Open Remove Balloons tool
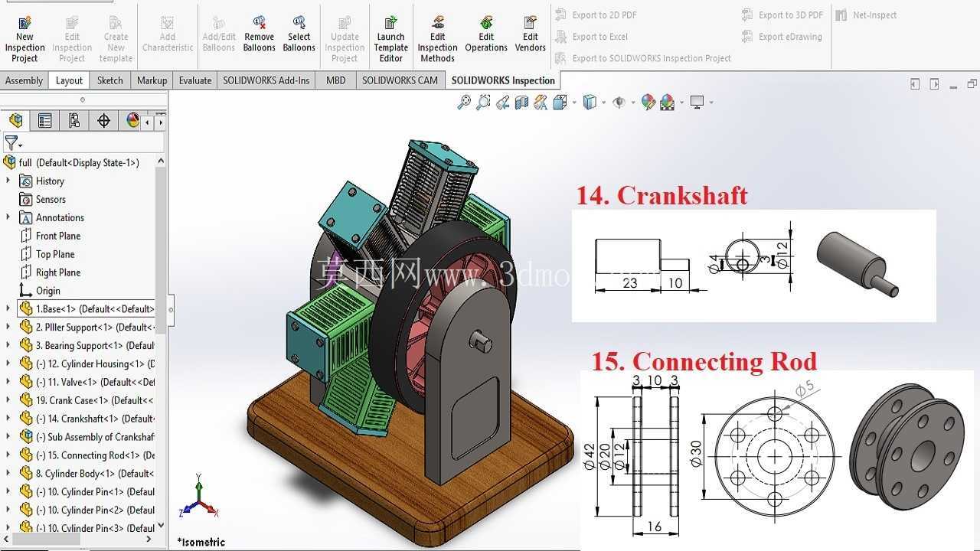 click(260, 34)
